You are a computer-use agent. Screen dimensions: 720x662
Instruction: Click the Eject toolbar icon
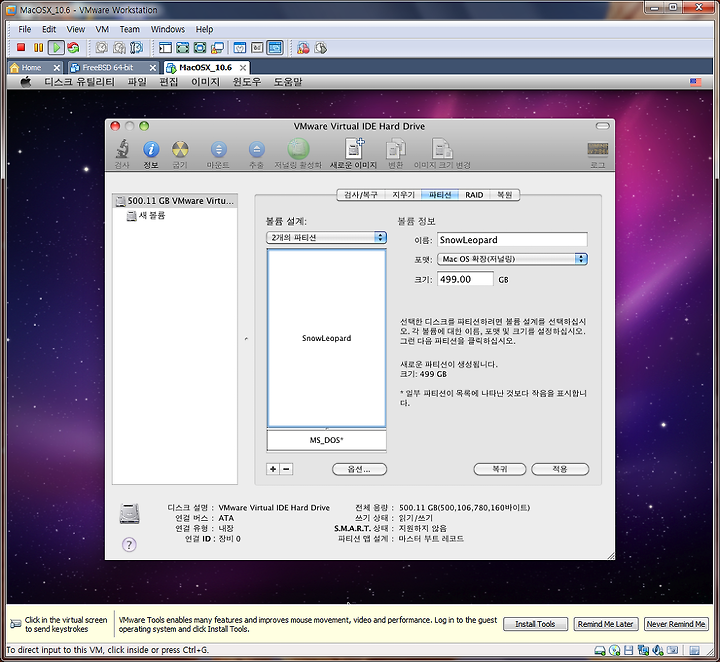(x=257, y=149)
